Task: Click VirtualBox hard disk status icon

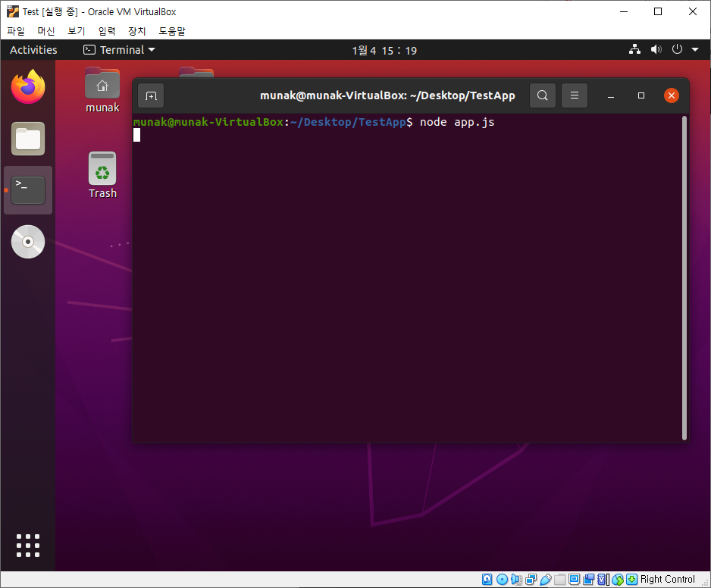Action: point(487,580)
